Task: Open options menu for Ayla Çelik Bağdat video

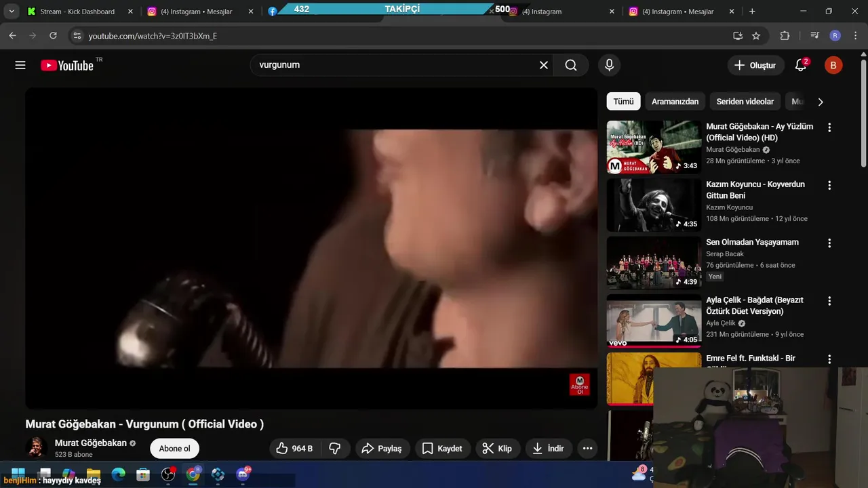Action: (829, 301)
